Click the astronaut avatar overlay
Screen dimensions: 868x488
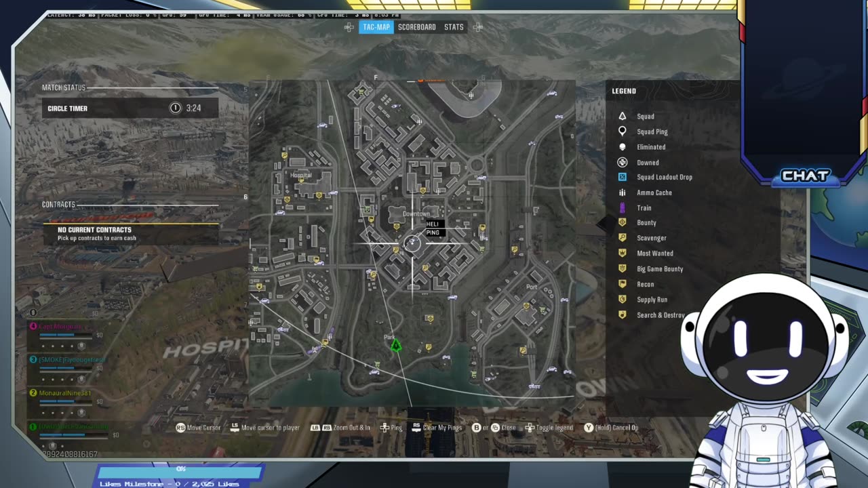click(x=766, y=380)
